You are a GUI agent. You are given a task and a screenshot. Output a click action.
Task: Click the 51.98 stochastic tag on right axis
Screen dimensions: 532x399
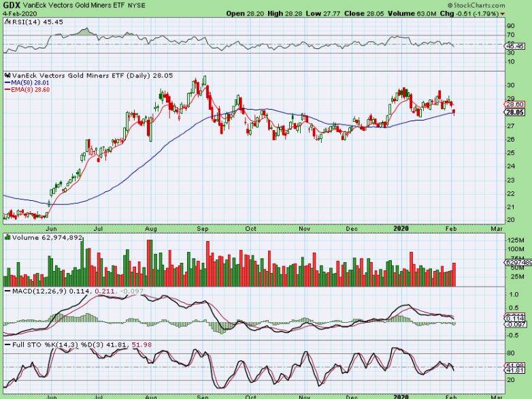point(515,366)
